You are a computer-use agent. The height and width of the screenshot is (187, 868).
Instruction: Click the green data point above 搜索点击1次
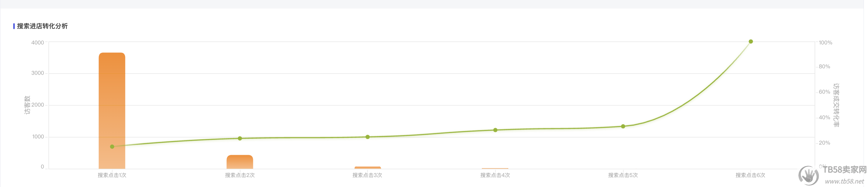[x=112, y=147]
